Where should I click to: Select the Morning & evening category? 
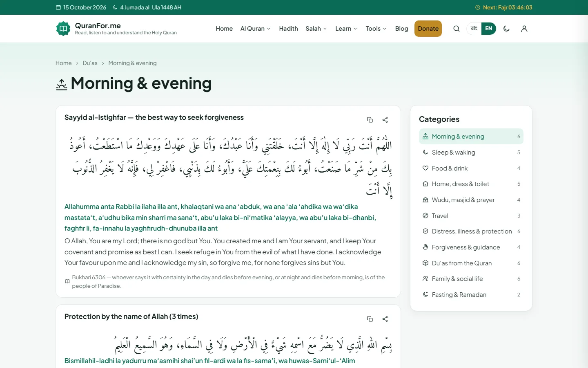471,137
